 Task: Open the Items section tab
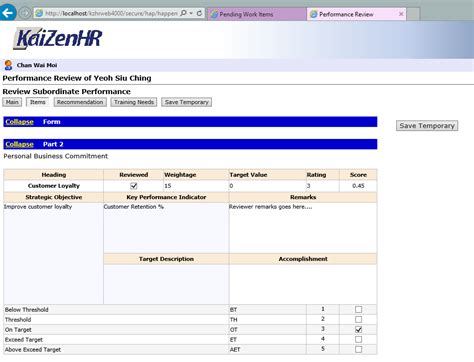[38, 102]
